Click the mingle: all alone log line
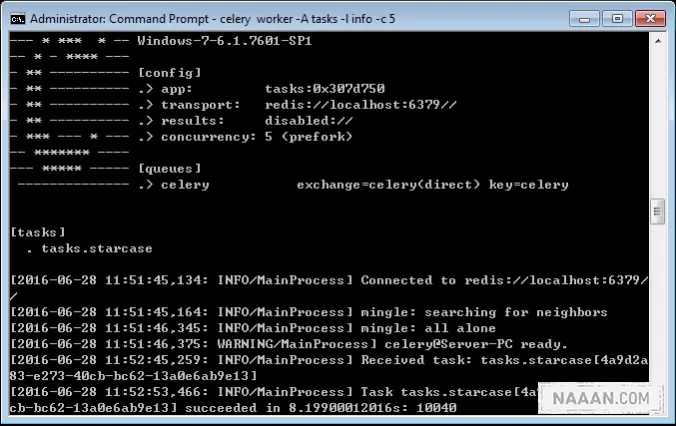Viewport: 676px width, 426px height. (253, 328)
